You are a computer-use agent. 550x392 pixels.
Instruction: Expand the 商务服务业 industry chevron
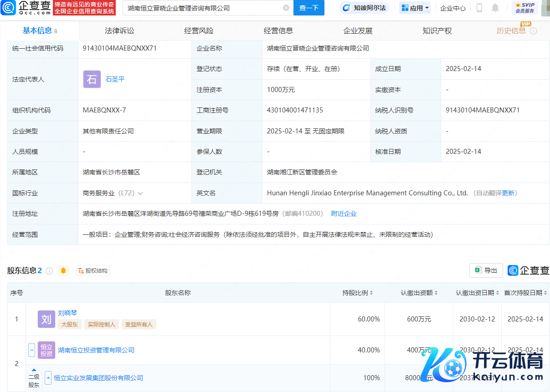140,193
